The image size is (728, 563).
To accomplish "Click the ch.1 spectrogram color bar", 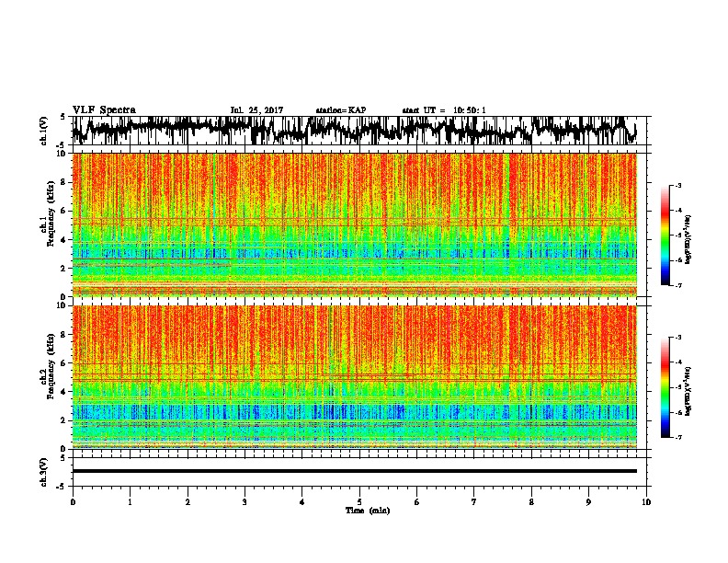I will pos(665,236).
